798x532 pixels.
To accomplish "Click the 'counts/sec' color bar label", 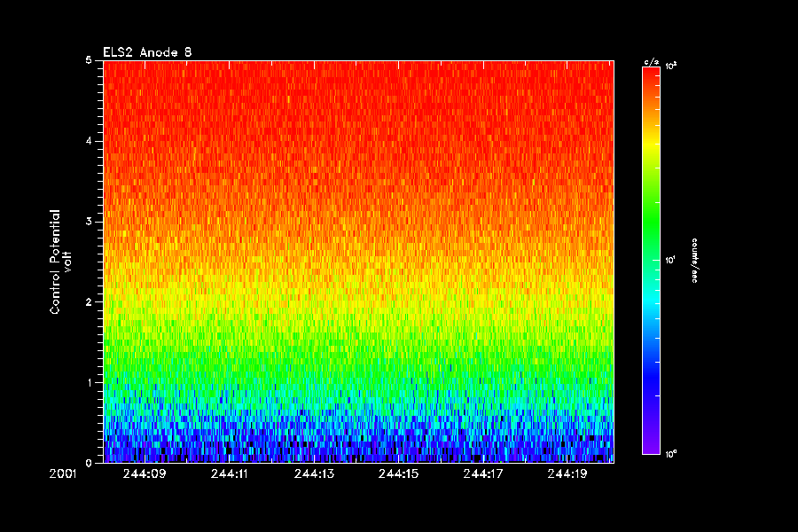I will point(694,260).
